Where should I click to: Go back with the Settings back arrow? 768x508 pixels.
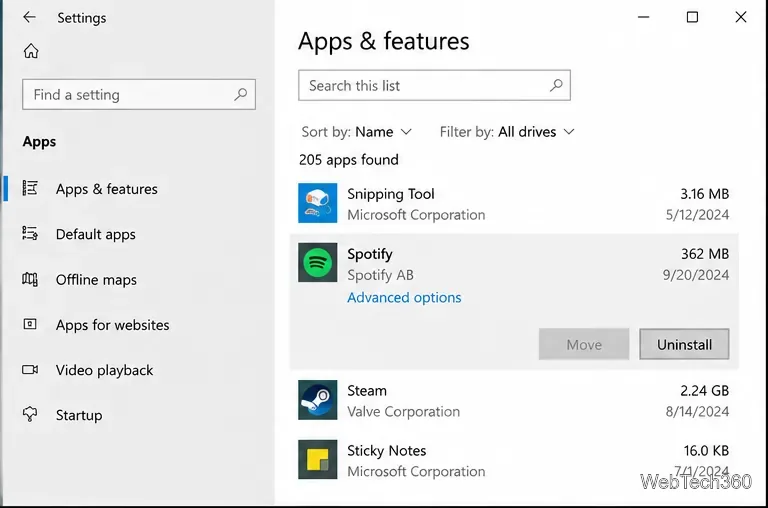click(x=29, y=18)
